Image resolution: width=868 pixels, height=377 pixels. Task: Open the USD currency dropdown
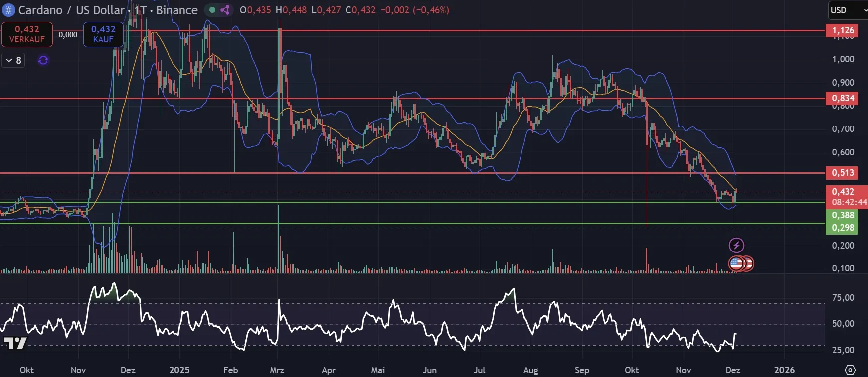point(848,10)
